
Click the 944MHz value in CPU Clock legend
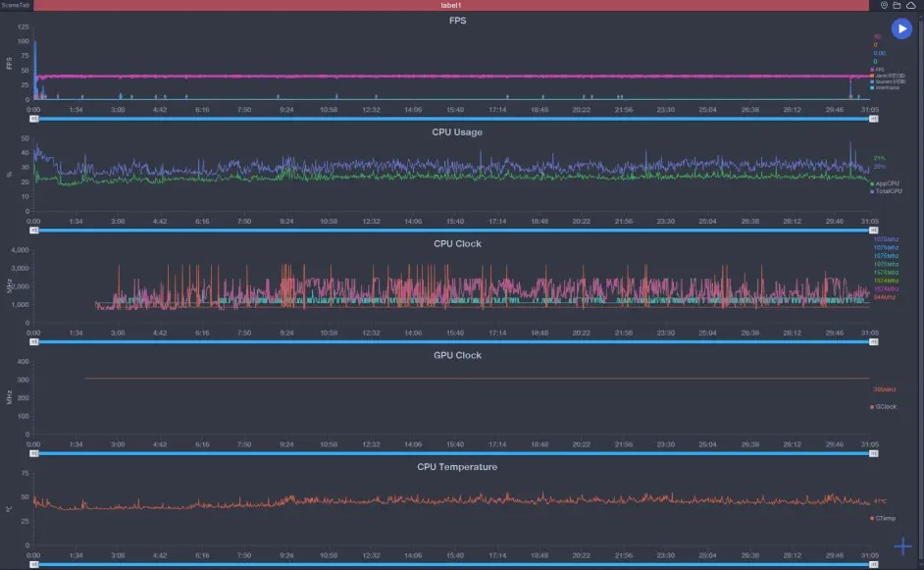pos(885,297)
